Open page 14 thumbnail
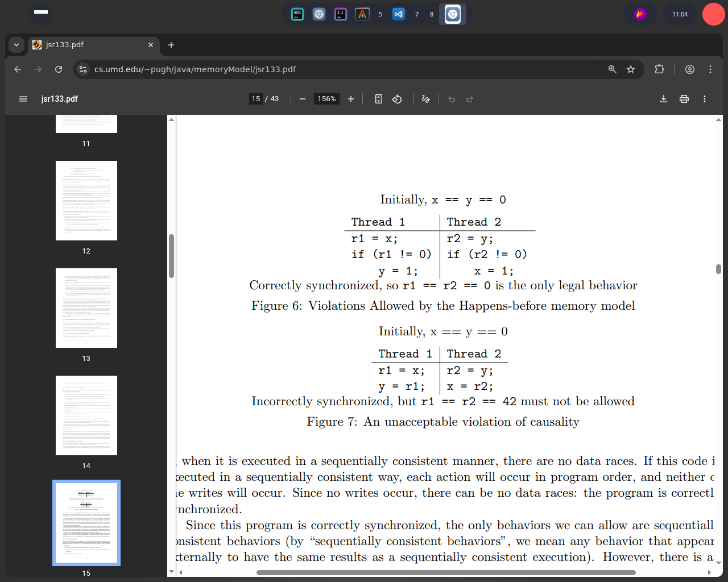 pyautogui.click(x=86, y=415)
